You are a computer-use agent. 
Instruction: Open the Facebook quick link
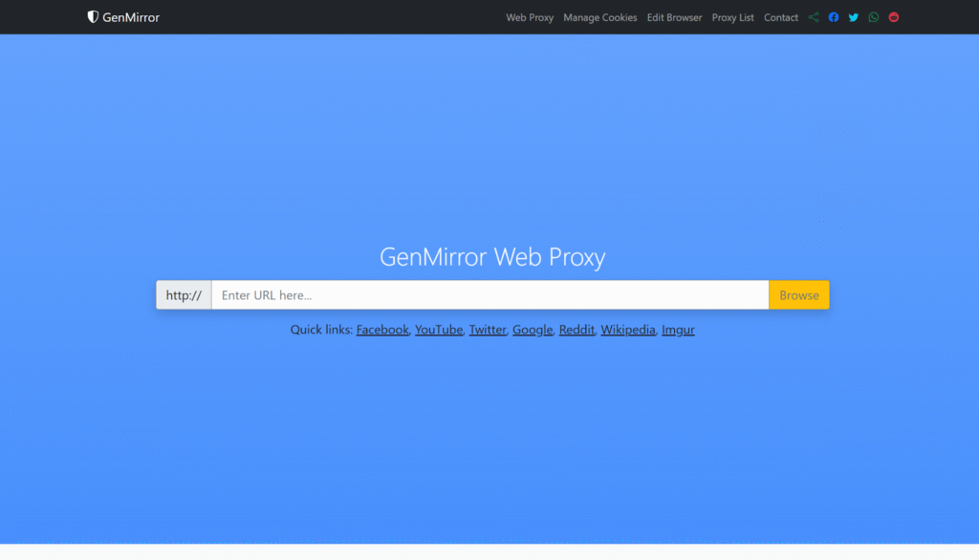(x=382, y=330)
